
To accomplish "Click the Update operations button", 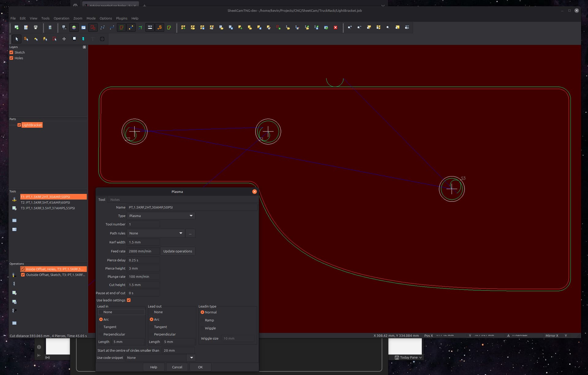I will point(178,251).
